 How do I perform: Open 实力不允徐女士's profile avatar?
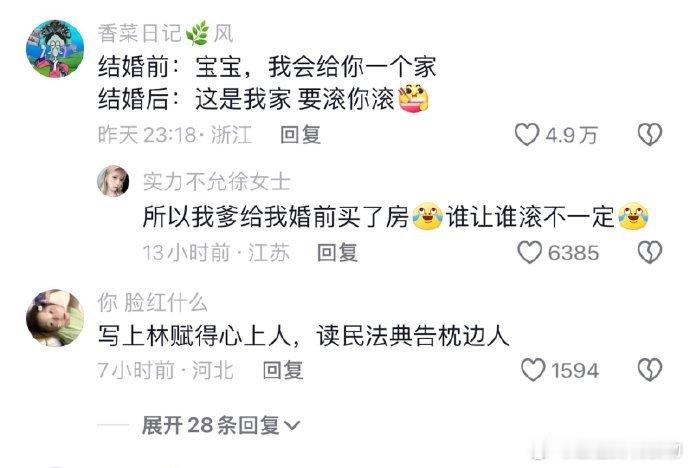click(x=113, y=181)
